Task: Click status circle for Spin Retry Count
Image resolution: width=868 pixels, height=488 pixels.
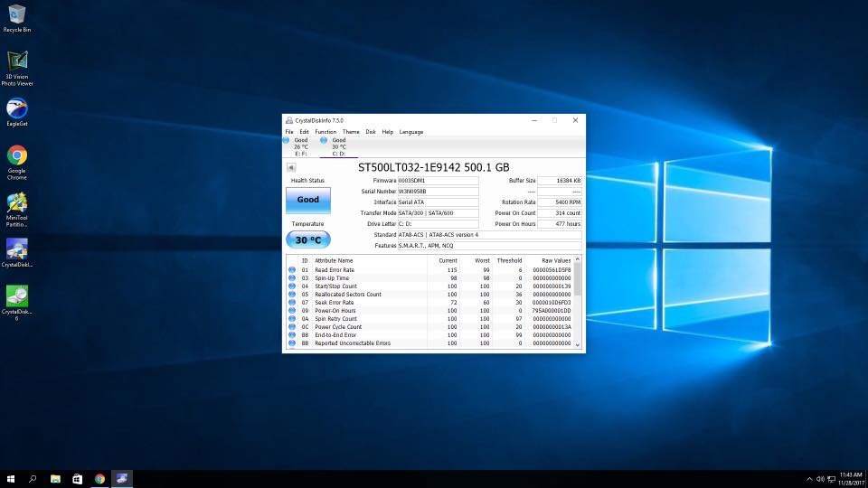Action: point(292,319)
